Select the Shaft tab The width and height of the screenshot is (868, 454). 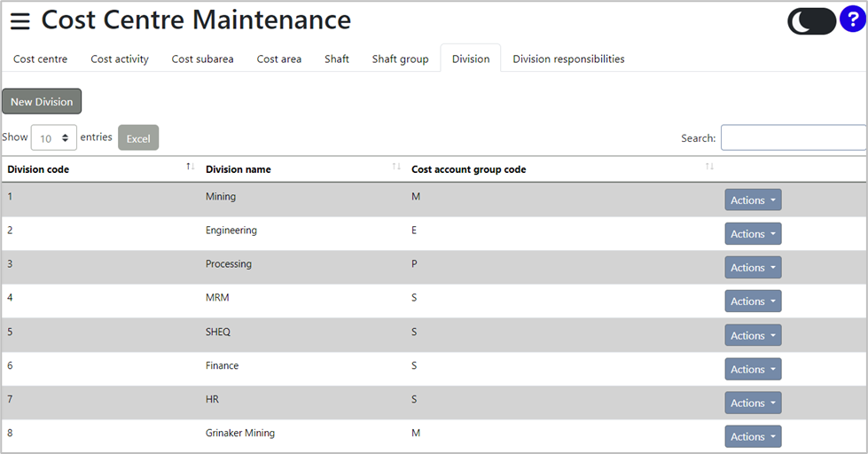(x=337, y=59)
